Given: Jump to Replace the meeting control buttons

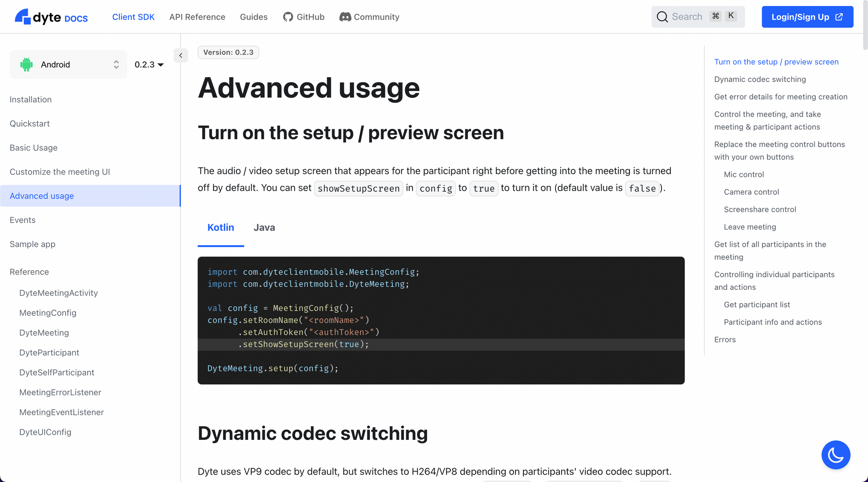Looking at the screenshot, I should click(779, 151).
